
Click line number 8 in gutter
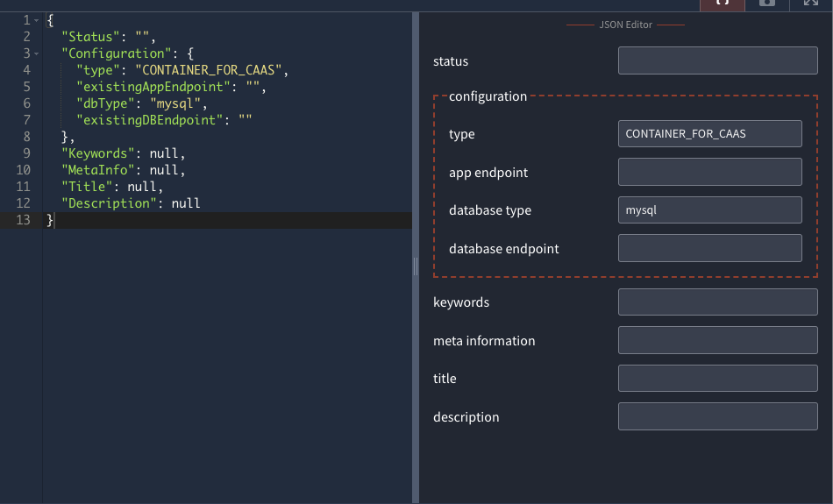[x=26, y=137]
